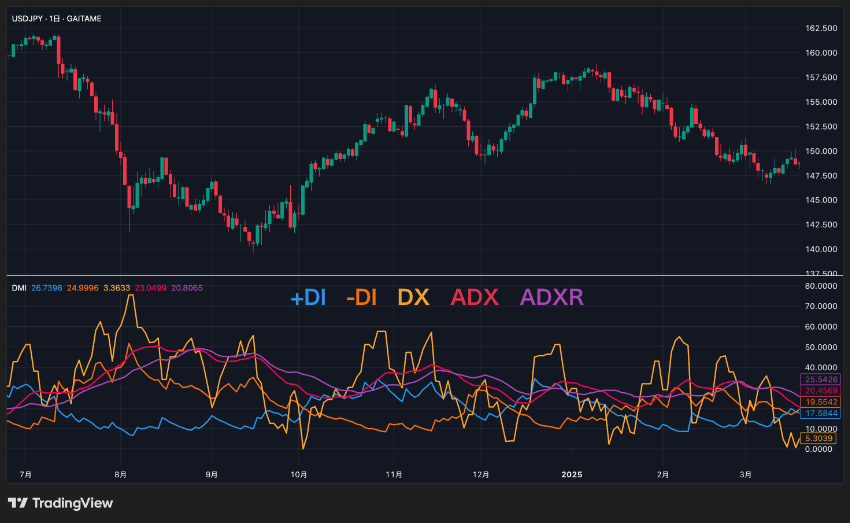The image size is (850, 523).
Task: Click the 5.3039 DX price tag
Action: click(x=819, y=438)
